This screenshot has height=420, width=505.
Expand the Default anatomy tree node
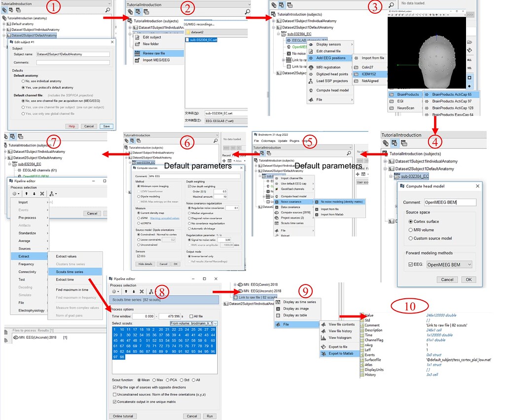click(x=4, y=24)
